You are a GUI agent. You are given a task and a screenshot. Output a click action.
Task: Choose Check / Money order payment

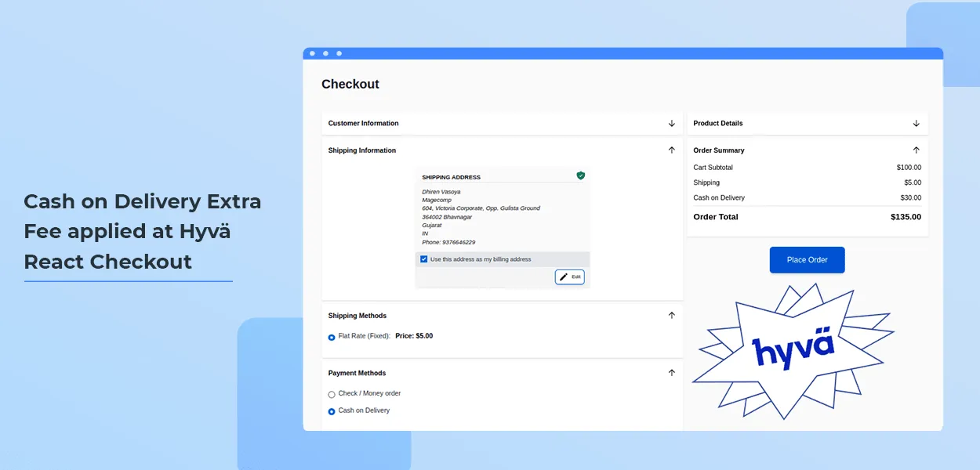[332, 394]
